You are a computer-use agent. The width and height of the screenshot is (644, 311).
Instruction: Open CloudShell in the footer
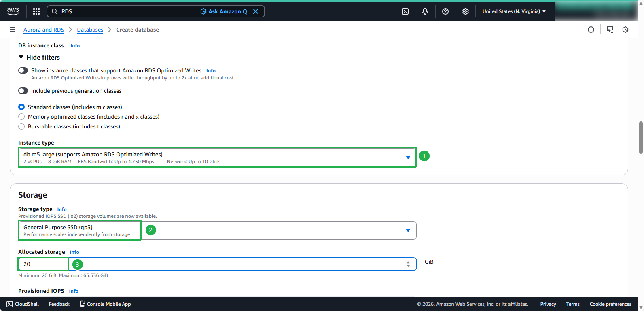pyautogui.click(x=23, y=304)
